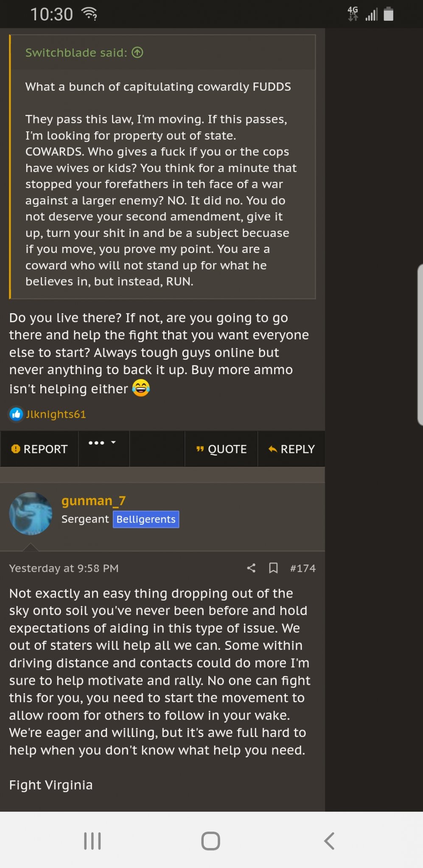Open the three-dot more options dropdown
The image size is (423, 868).
[x=102, y=443]
